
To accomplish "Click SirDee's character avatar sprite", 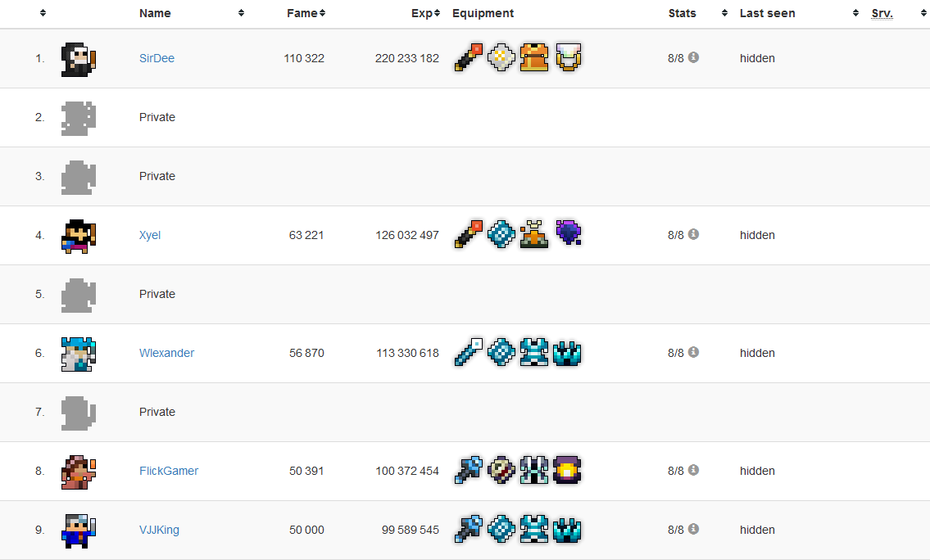I will point(79,59).
